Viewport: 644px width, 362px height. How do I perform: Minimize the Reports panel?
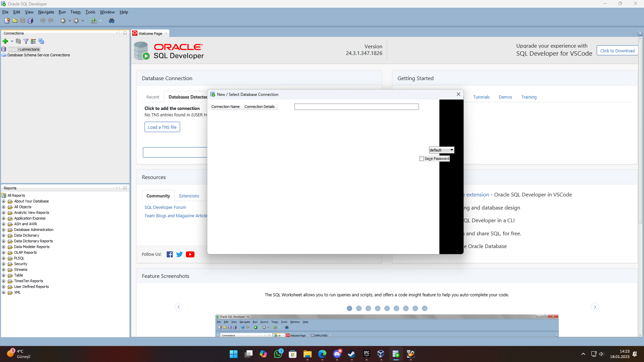(125, 188)
